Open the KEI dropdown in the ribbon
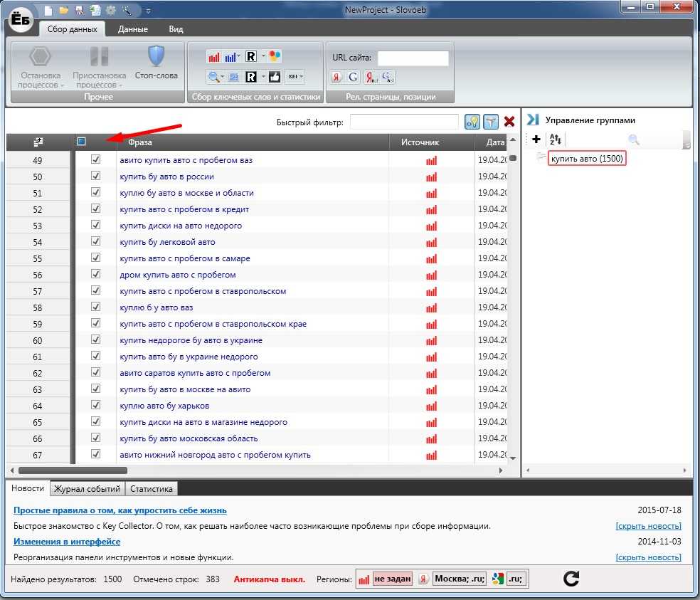 click(296, 77)
